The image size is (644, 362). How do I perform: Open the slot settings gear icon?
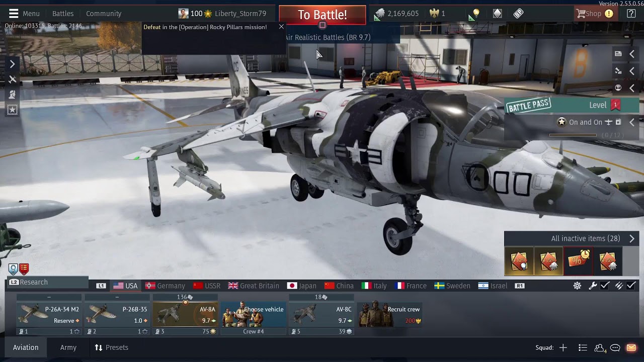pyautogui.click(x=577, y=286)
